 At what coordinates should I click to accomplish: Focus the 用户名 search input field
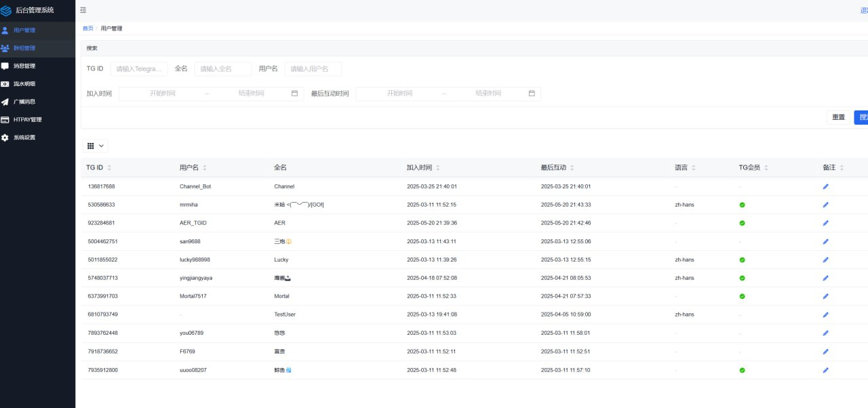[313, 68]
